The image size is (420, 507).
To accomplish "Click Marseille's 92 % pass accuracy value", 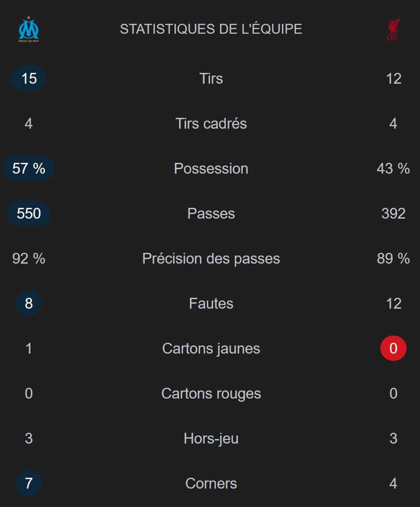I will click(28, 258).
